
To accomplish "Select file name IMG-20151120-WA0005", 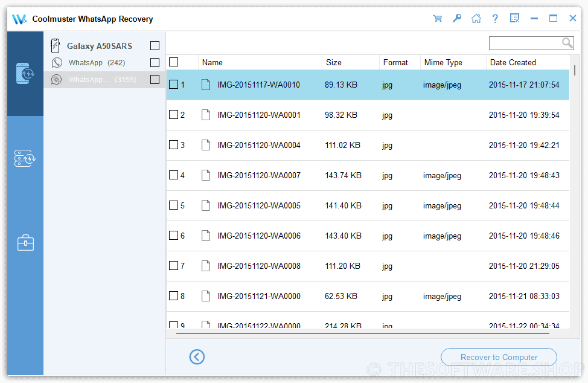I will tap(259, 205).
